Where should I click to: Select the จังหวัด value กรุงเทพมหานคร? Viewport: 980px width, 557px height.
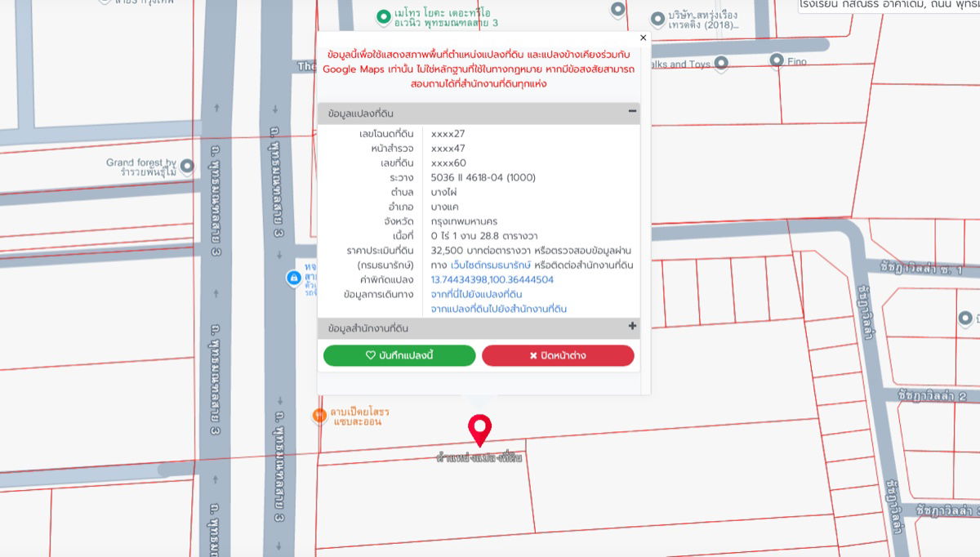(x=463, y=221)
